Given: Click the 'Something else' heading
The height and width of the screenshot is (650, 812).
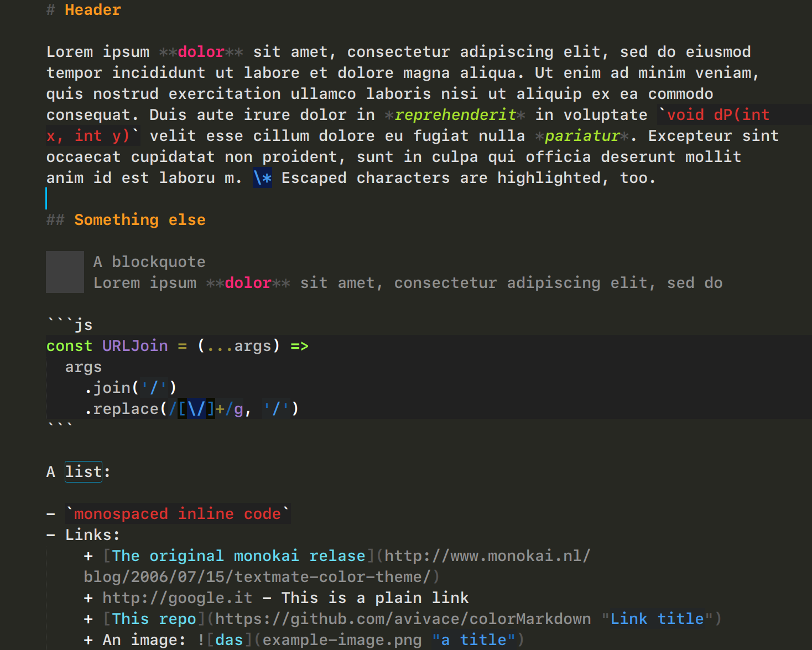Looking at the screenshot, I should tap(140, 220).
